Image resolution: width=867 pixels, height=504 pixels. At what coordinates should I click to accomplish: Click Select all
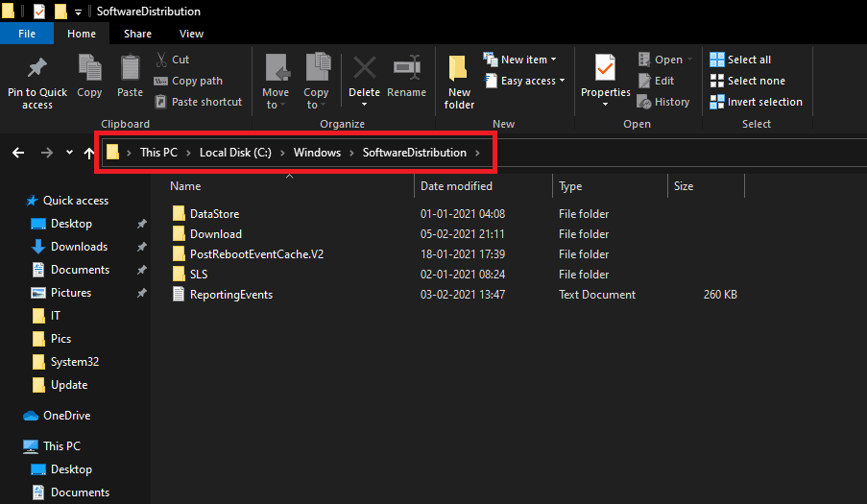[740, 60]
